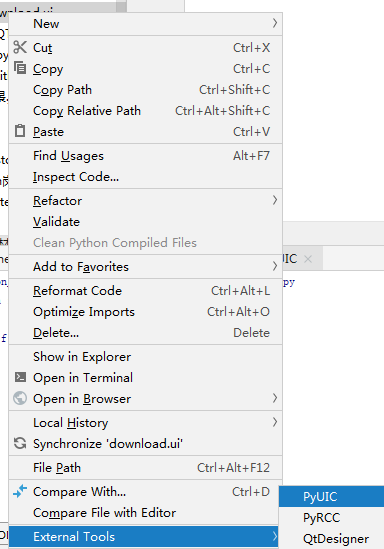Select Delete... menu entry

coord(145,333)
